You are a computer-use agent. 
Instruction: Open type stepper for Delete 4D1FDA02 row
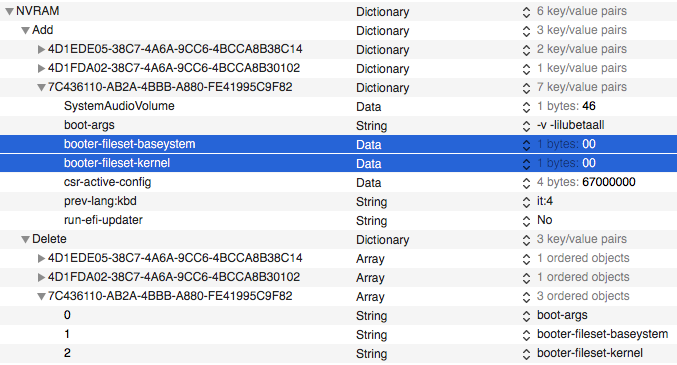526,278
